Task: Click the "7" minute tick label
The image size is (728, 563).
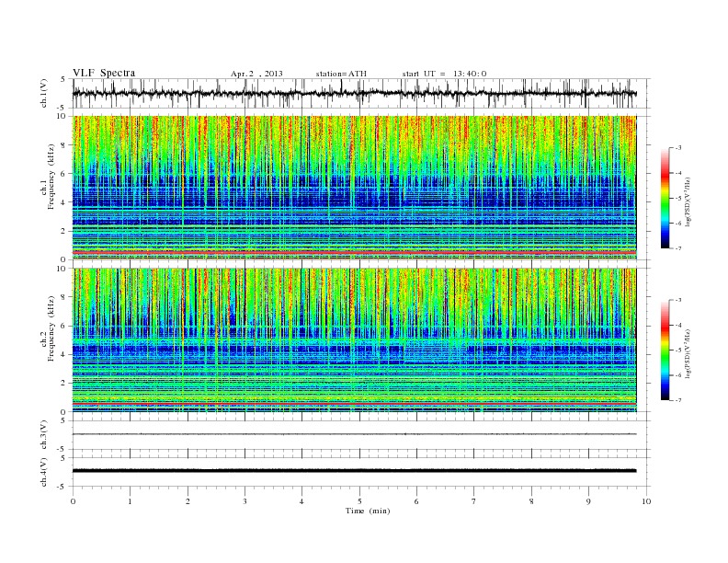Action: [x=474, y=501]
